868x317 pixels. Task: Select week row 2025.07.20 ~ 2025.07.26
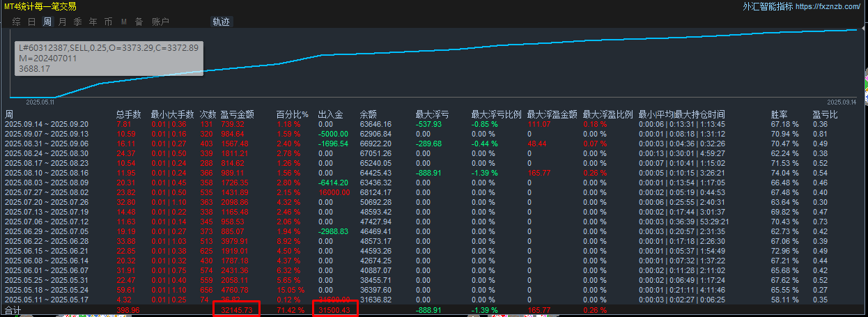434,201
